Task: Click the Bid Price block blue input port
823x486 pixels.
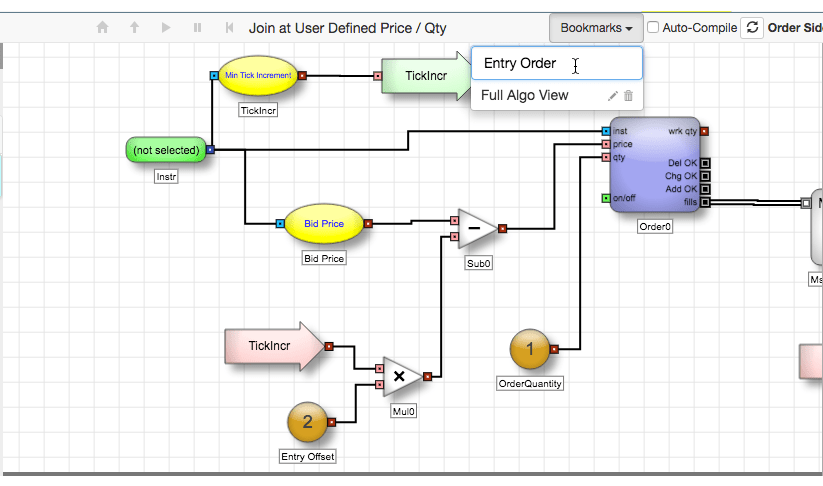Action: (x=280, y=224)
